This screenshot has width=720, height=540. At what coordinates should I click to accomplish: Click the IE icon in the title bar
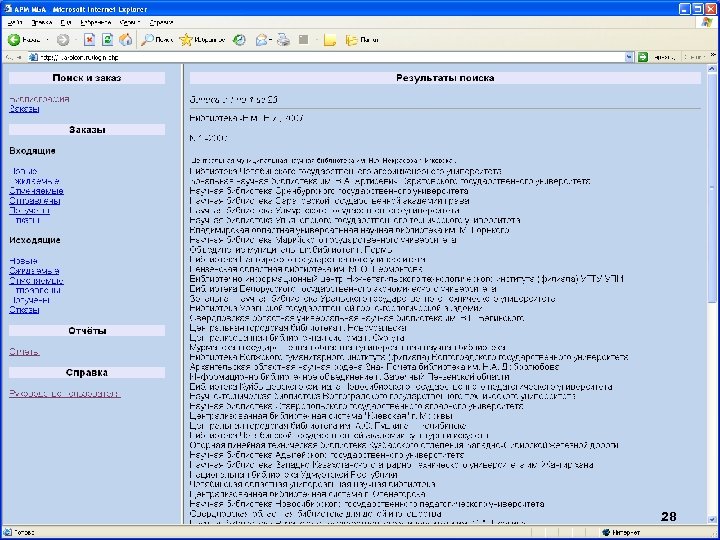tap(7, 9)
